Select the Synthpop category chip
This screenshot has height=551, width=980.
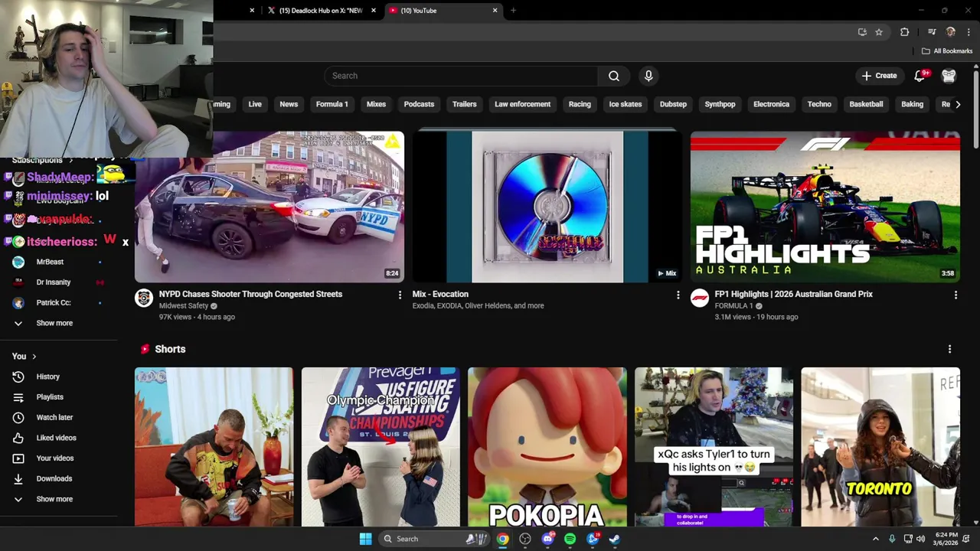(x=720, y=104)
